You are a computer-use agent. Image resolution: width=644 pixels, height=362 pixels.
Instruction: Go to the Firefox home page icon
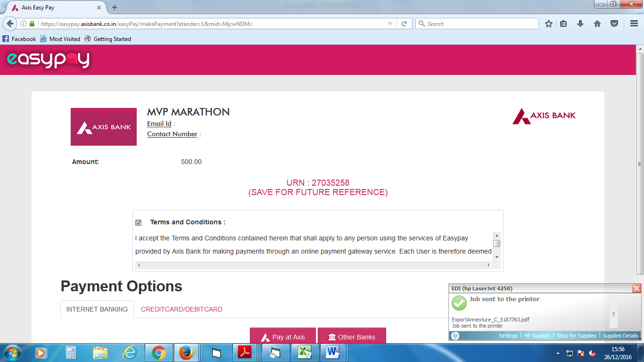pos(597,24)
